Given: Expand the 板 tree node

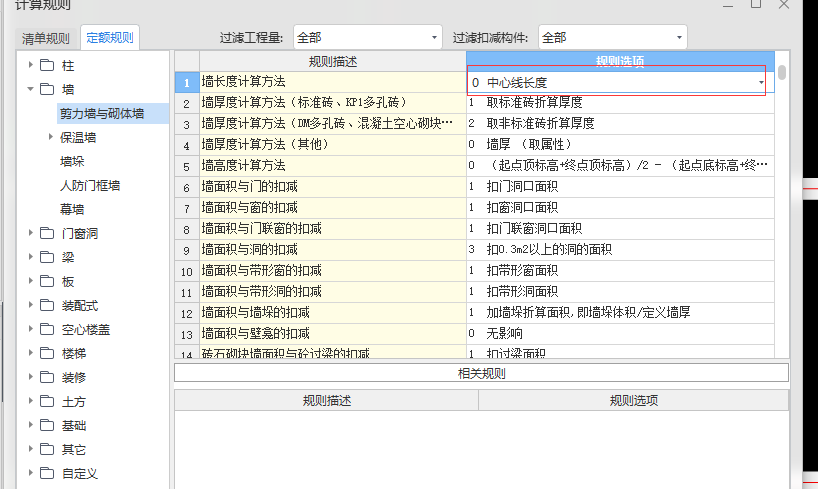Looking at the screenshot, I should click(30, 281).
